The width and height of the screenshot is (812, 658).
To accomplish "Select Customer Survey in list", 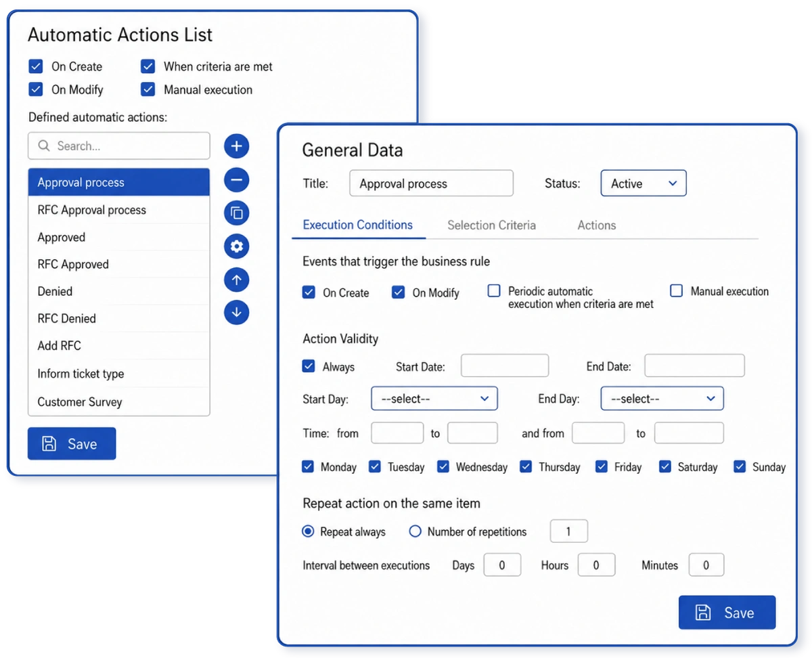I will [119, 401].
